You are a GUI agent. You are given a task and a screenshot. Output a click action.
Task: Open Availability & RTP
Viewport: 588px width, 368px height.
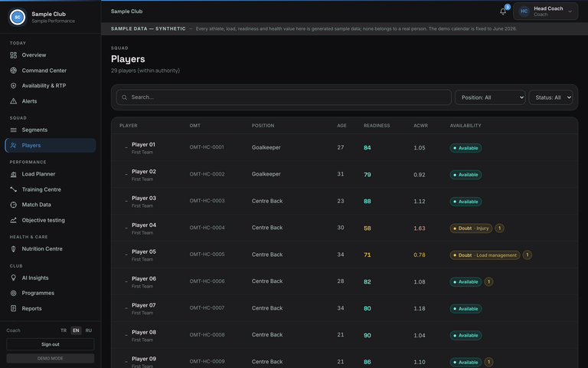coord(51,86)
